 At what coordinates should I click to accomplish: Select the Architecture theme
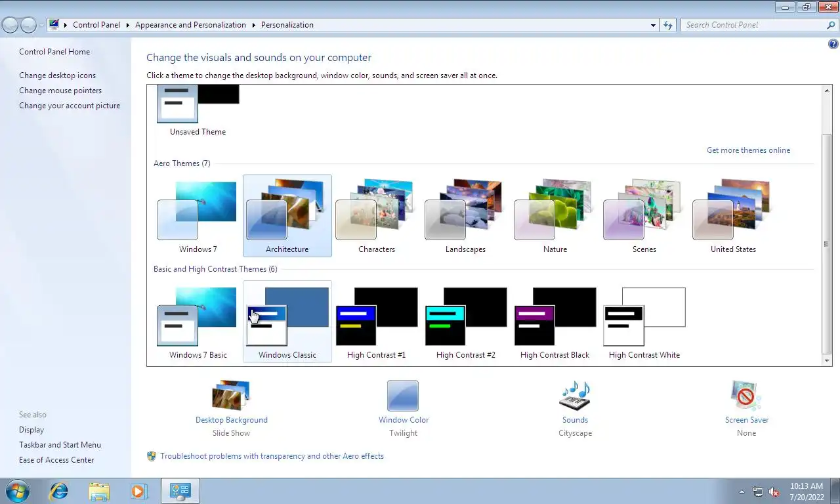(287, 216)
